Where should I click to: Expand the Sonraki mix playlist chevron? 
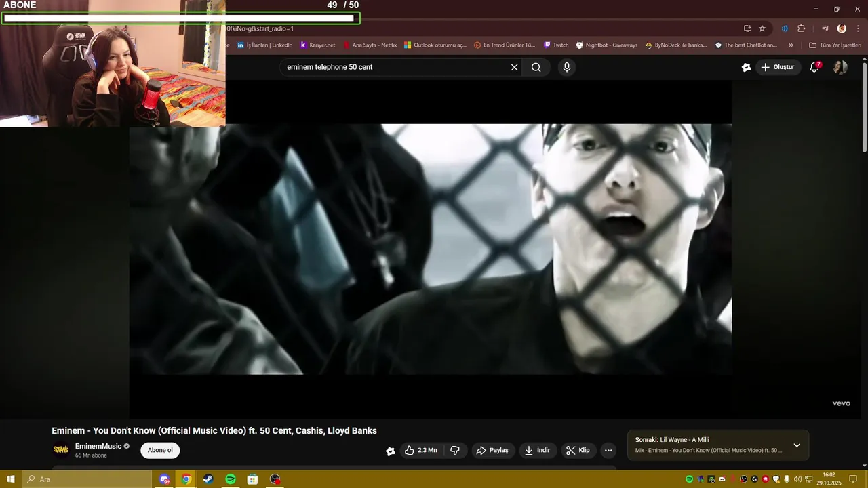[x=797, y=445]
